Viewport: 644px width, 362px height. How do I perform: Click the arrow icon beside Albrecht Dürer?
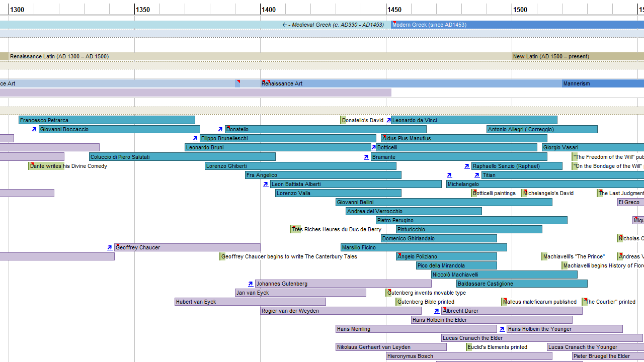[x=437, y=311]
